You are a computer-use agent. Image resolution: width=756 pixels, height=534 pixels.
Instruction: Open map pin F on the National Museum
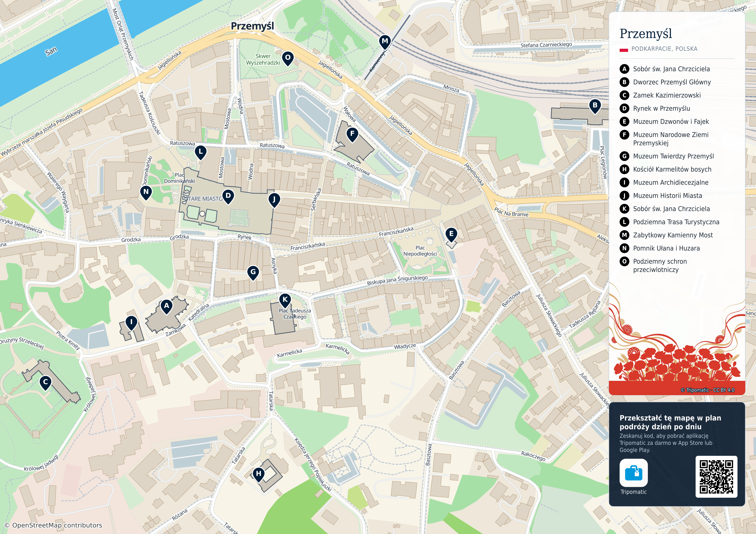[x=352, y=134]
